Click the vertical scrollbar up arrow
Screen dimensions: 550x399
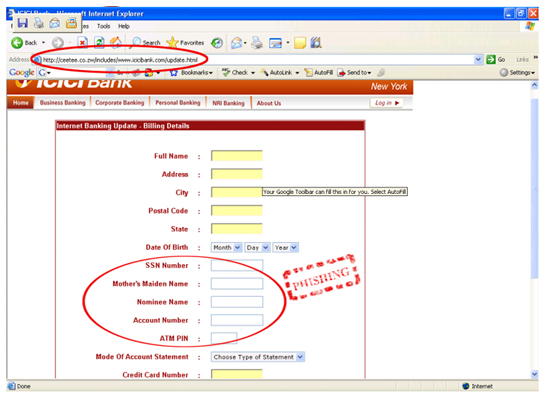coord(534,85)
